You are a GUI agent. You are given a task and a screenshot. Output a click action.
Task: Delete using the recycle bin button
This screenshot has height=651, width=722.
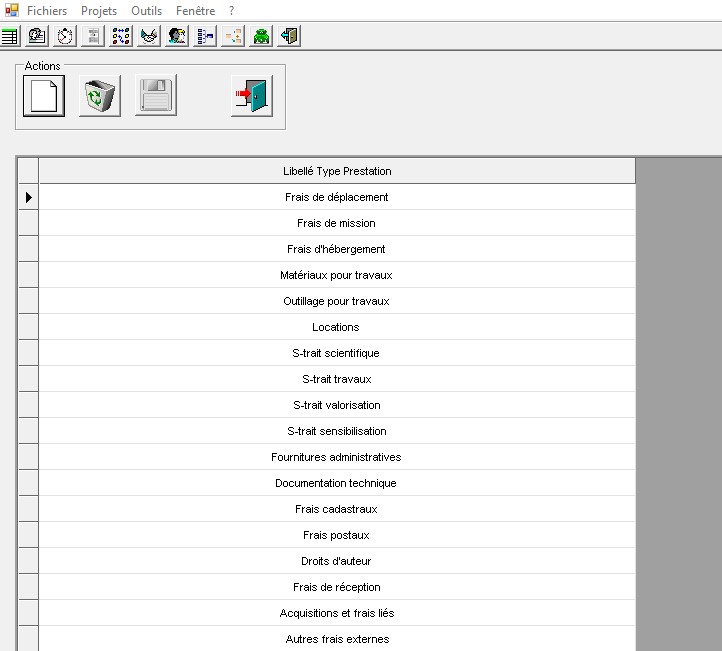[x=100, y=97]
